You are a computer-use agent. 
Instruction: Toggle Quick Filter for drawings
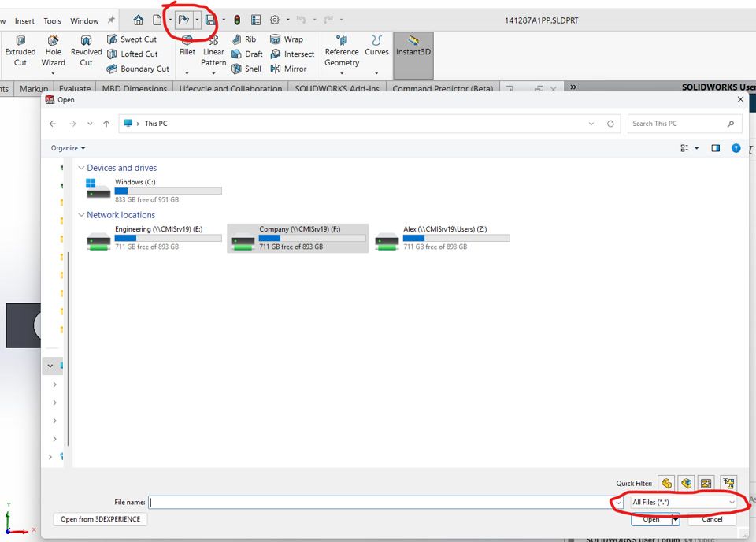706,483
